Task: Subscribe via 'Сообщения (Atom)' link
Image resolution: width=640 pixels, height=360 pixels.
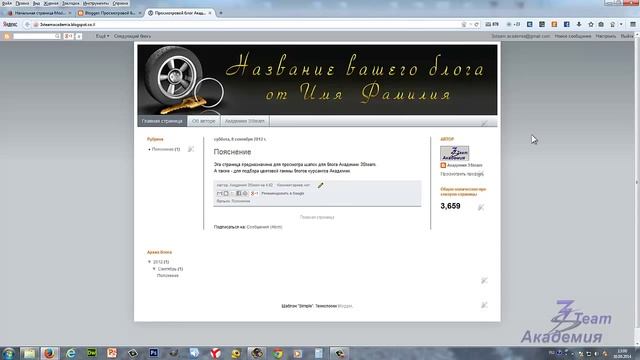Action: coord(264,227)
